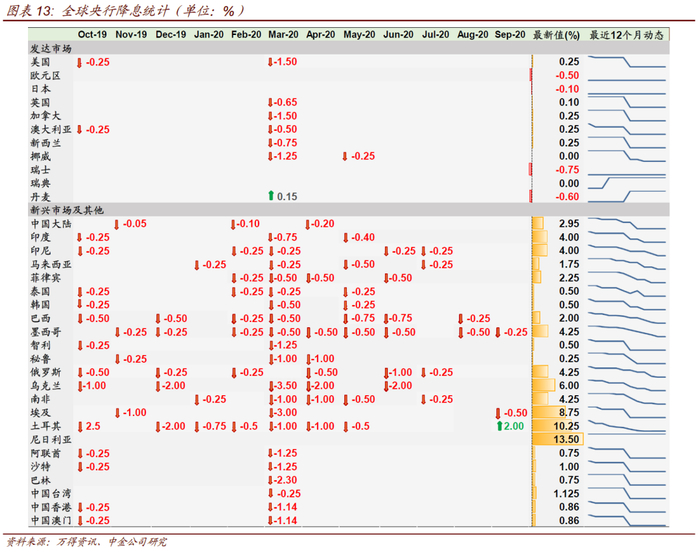This screenshot has height=552, width=700.
Task: Click the 资料来源 source footnote
Action: pyautogui.click(x=86, y=542)
